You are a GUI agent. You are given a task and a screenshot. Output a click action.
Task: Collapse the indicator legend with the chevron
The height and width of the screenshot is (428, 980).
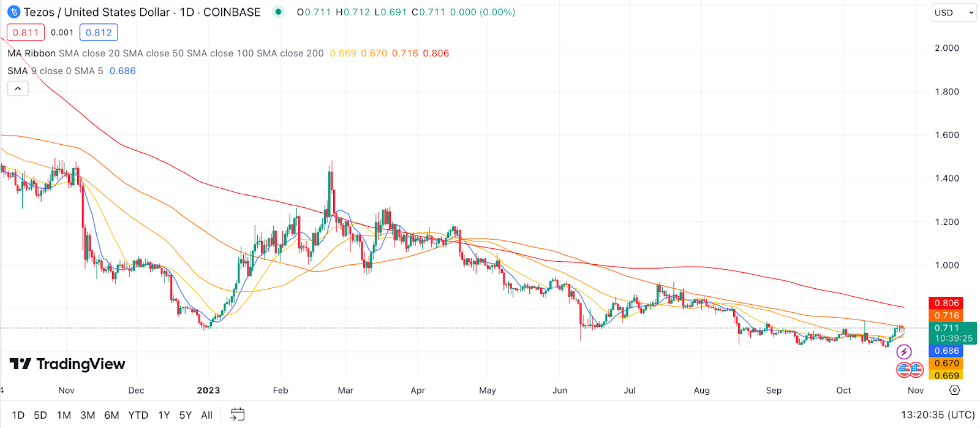[18, 89]
